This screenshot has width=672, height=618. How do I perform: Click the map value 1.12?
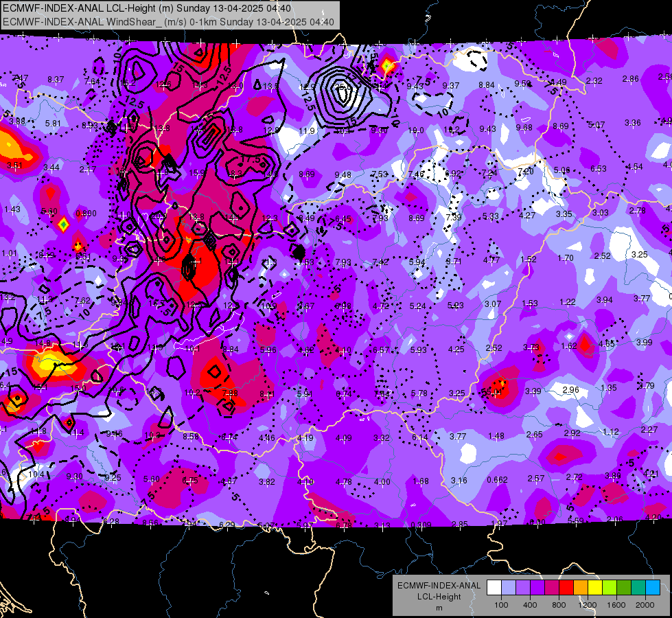(x=610, y=431)
